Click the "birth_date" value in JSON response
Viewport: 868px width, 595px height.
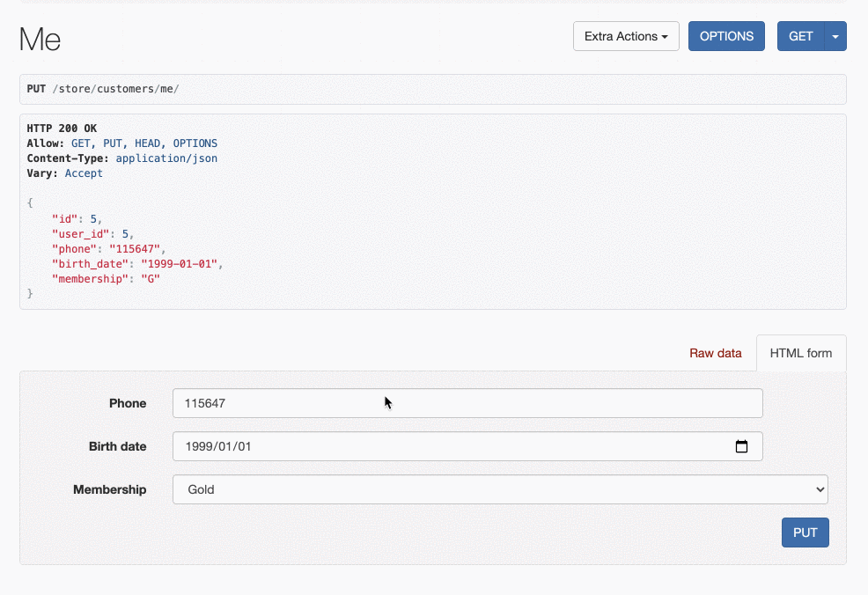coord(180,264)
